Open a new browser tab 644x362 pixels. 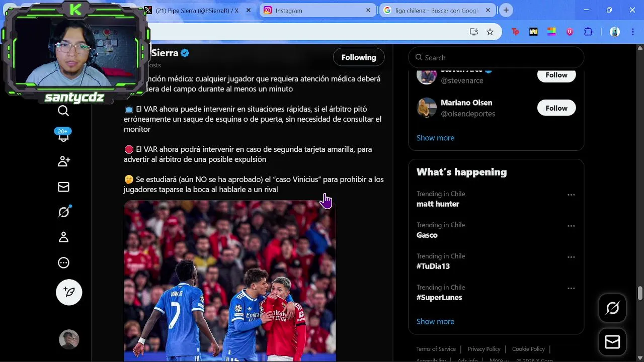click(x=506, y=10)
